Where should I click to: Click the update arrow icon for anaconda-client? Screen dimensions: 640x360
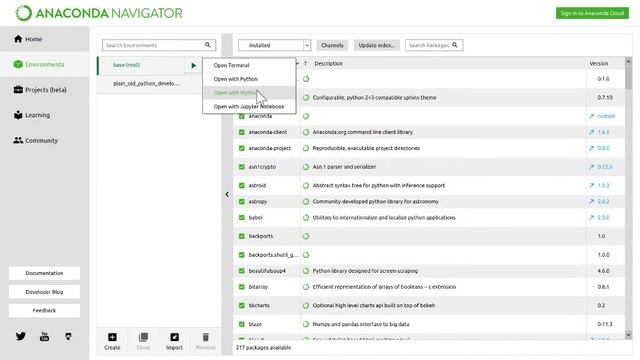591,132
